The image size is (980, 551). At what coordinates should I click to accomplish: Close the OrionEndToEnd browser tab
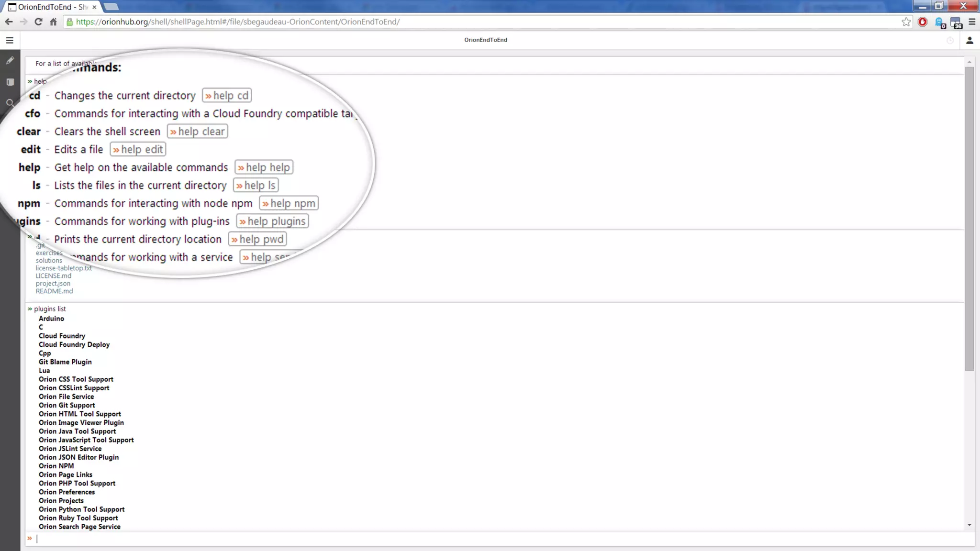94,7
